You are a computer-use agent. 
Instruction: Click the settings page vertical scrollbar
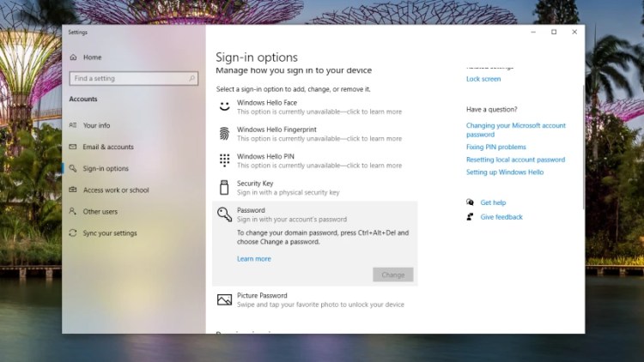tap(583, 148)
